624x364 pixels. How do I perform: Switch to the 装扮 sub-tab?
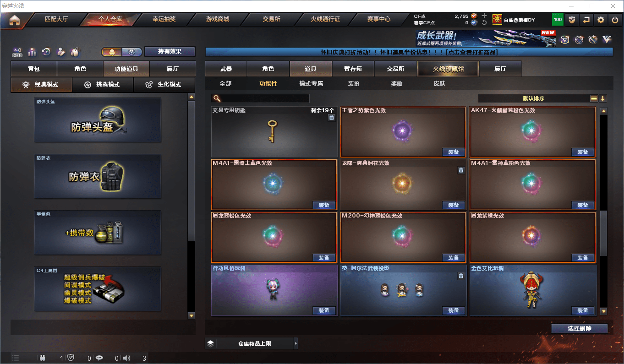click(354, 84)
